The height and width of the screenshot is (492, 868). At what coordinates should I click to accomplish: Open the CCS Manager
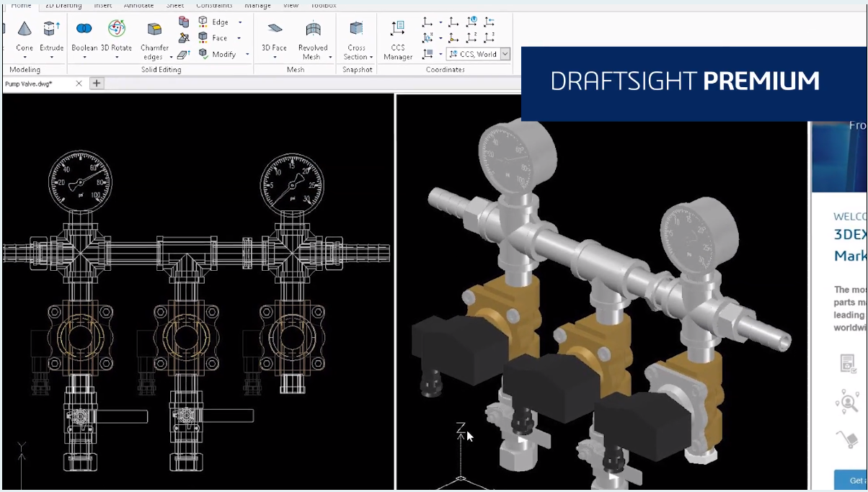398,41
